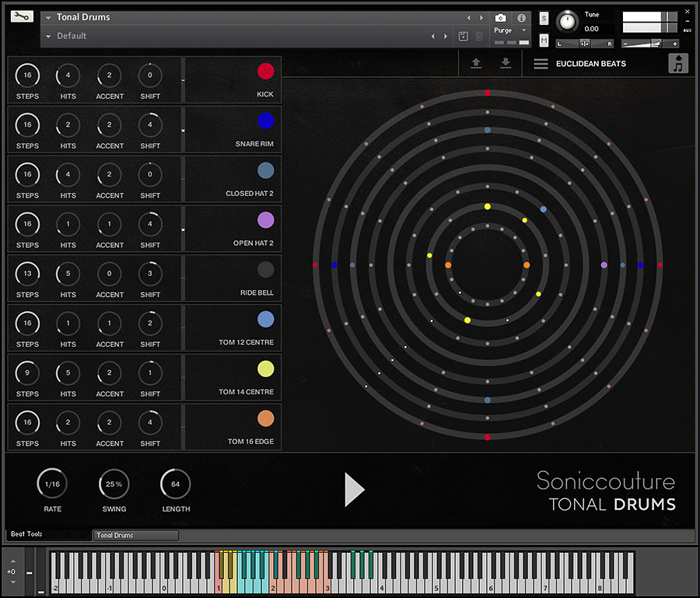Screen dimensions: 700x598
Task: Toggle the TOM 14 CENTRE yellow dot
Action: point(266,369)
